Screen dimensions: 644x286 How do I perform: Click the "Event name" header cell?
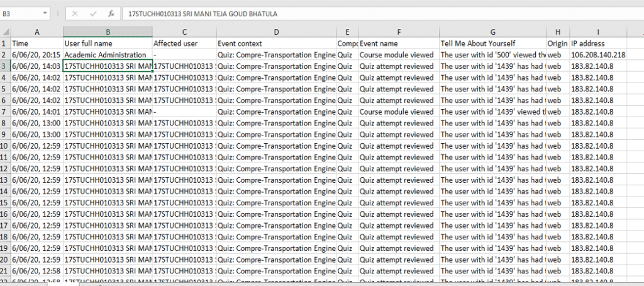pyautogui.click(x=397, y=43)
